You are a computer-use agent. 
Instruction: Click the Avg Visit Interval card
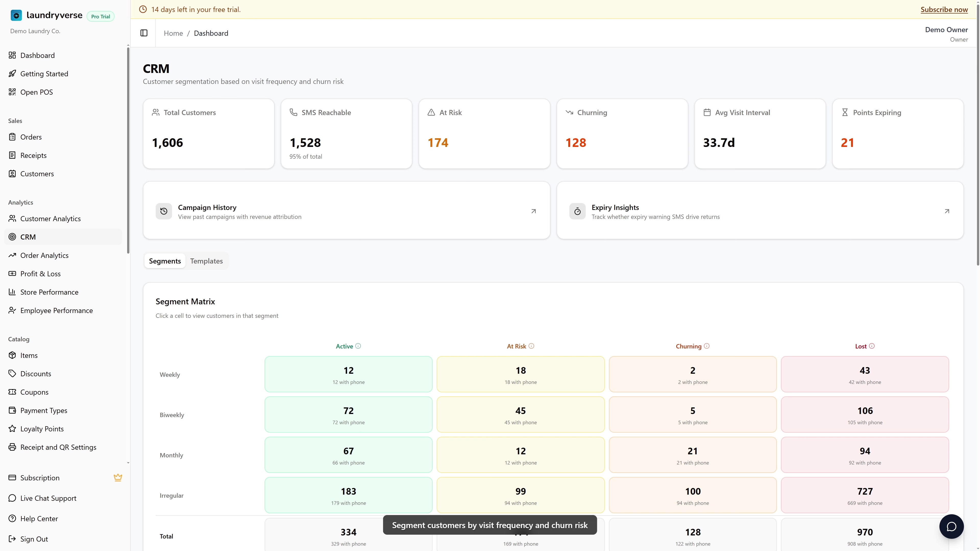[760, 133]
